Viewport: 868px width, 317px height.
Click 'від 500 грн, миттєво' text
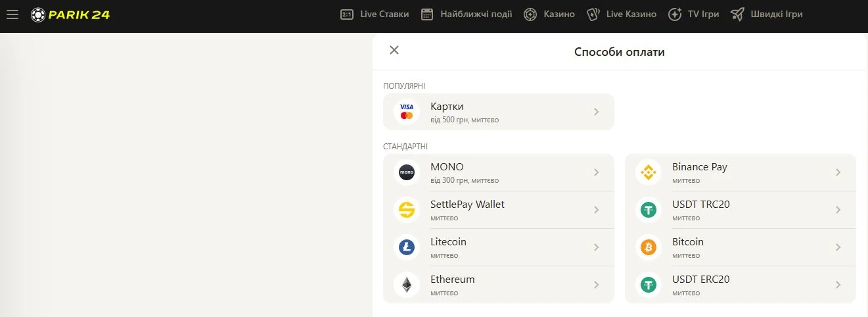pyautogui.click(x=465, y=120)
